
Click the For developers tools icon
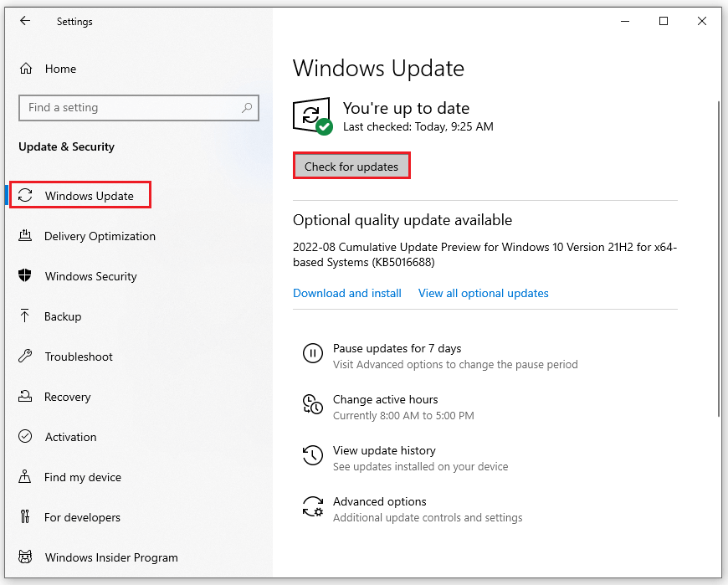click(25, 516)
